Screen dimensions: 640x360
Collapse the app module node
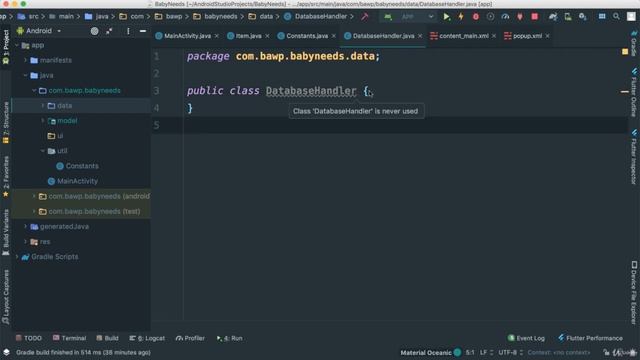click(x=17, y=45)
